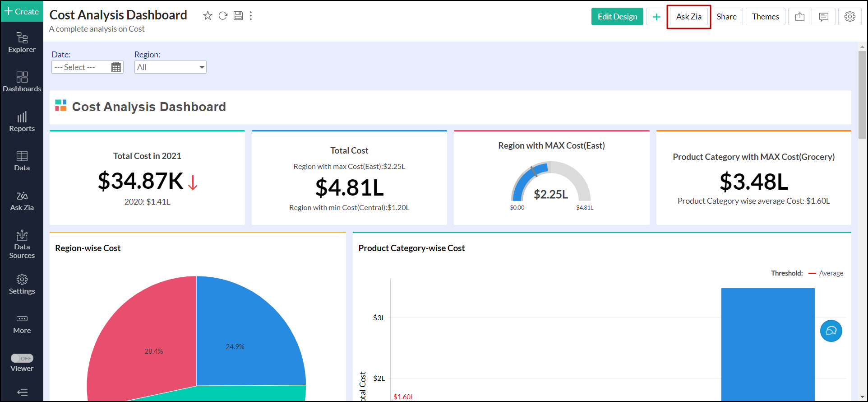Collapse the sidebar with bottom arrow icon

22,392
